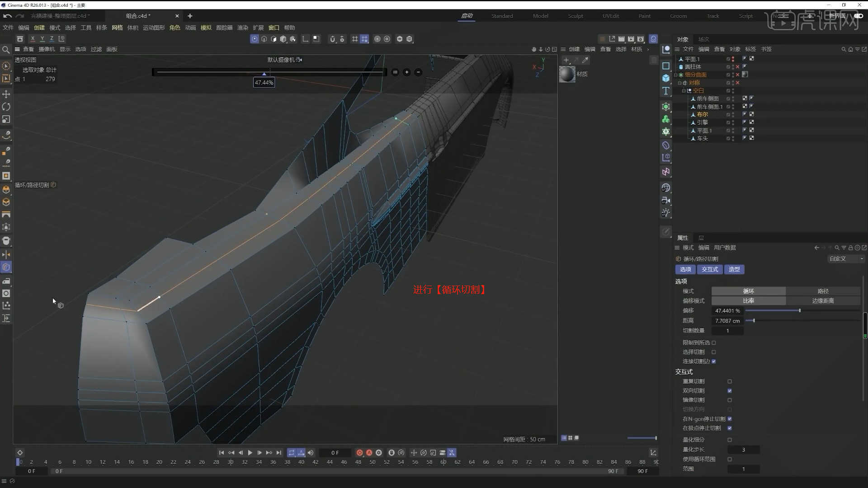Click the back arrow in the attributes panel
The width and height of the screenshot is (868, 488).
coord(816,248)
